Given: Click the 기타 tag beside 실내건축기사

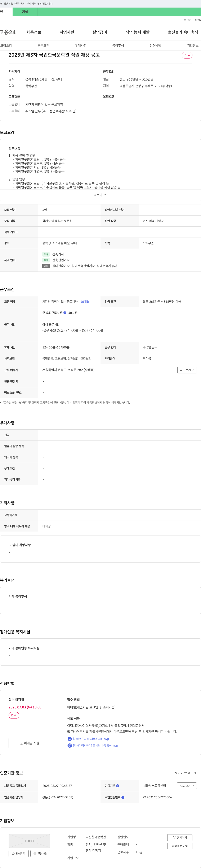Looking at the screenshot, I should (x=46, y=266).
